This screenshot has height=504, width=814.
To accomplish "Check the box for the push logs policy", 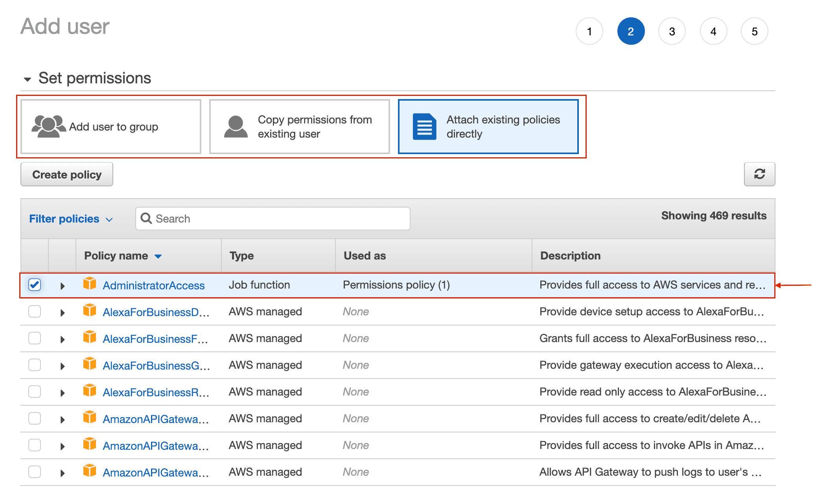I will coord(35,472).
